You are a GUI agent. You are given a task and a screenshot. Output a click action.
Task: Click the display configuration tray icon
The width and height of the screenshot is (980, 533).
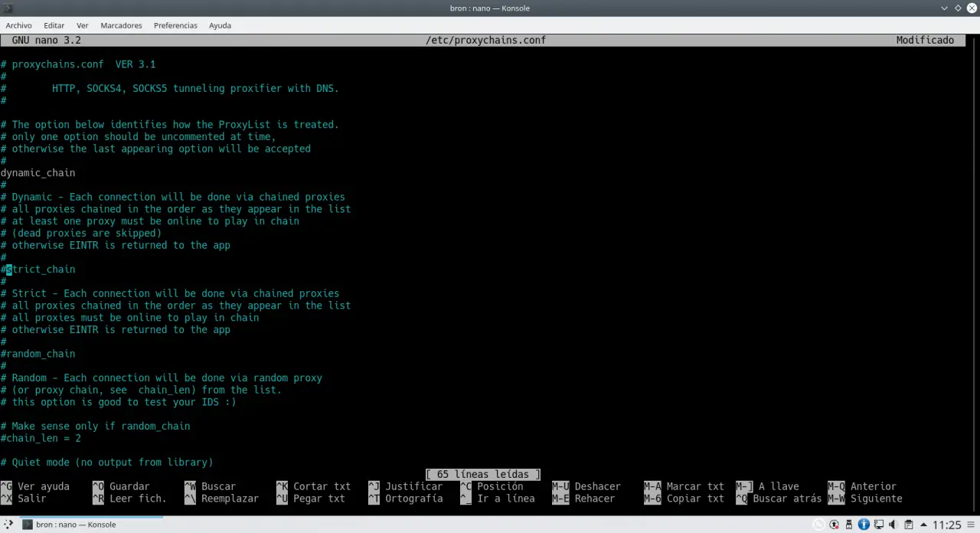tap(878, 525)
